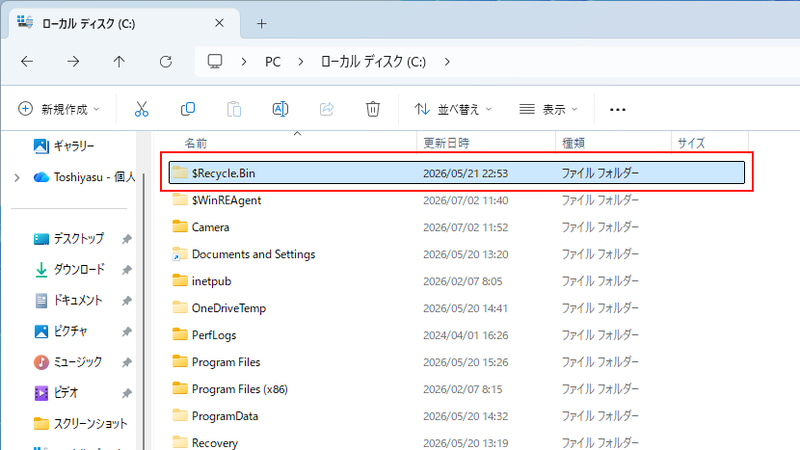Click the pin icon beside ダウンロード
The height and width of the screenshot is (450, 800).
127,269
